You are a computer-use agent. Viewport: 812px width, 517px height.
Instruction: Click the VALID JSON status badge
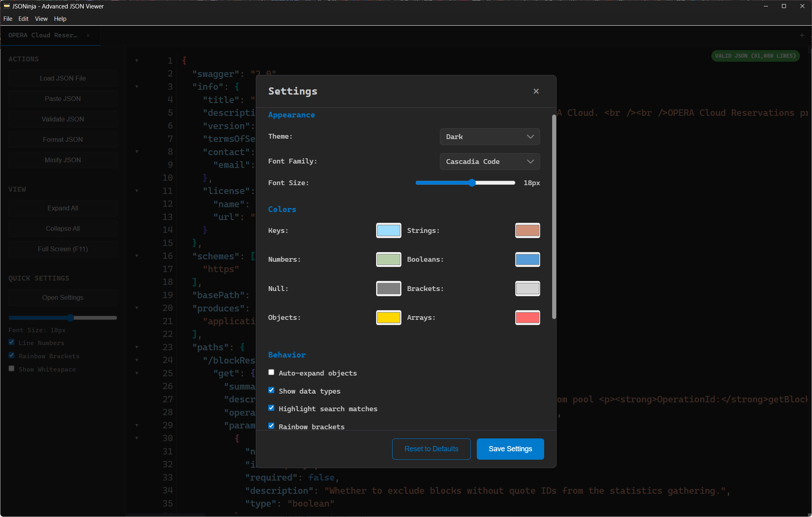coord(755,56)
